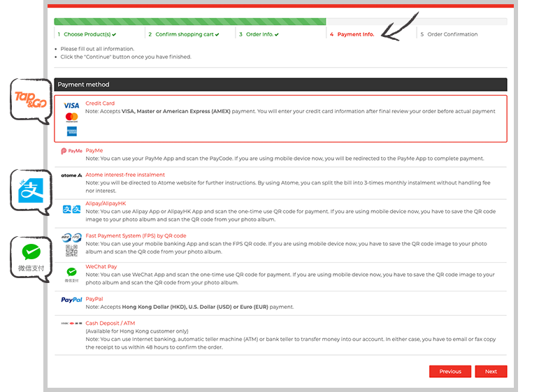Click the Tap & Go speech bubble icon
The image size is (560, 392).
click(30, 101)
